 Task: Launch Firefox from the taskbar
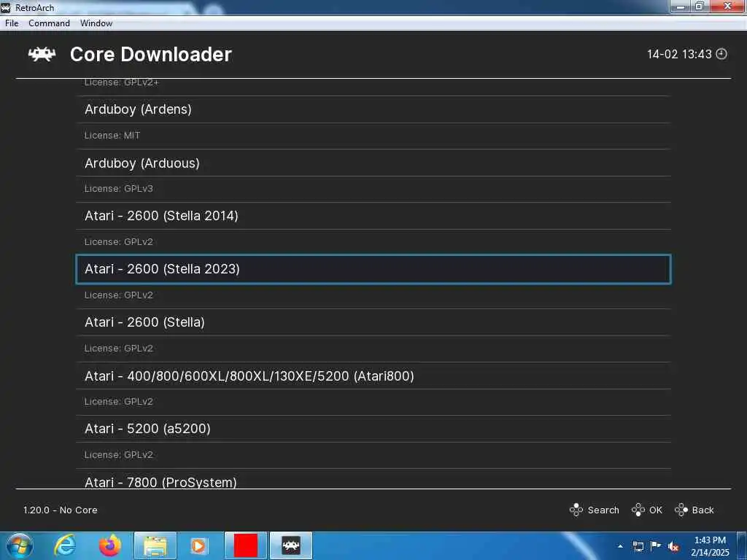pos(110,545)
